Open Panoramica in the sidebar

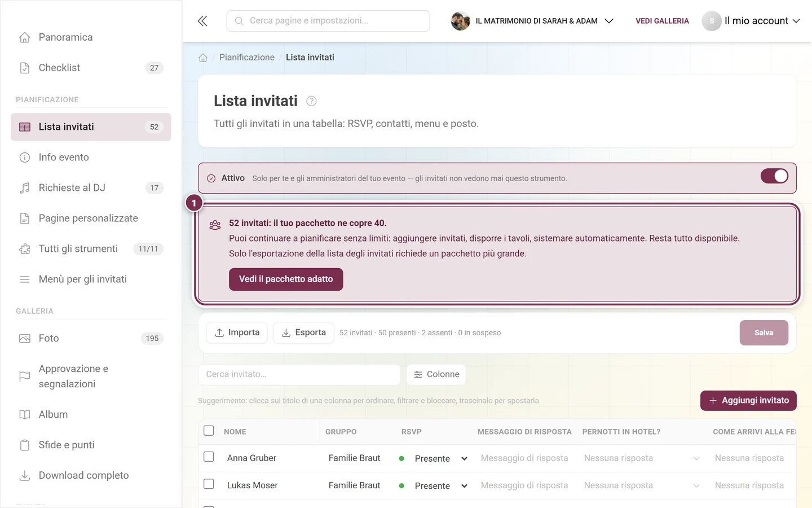pos(91,37)
